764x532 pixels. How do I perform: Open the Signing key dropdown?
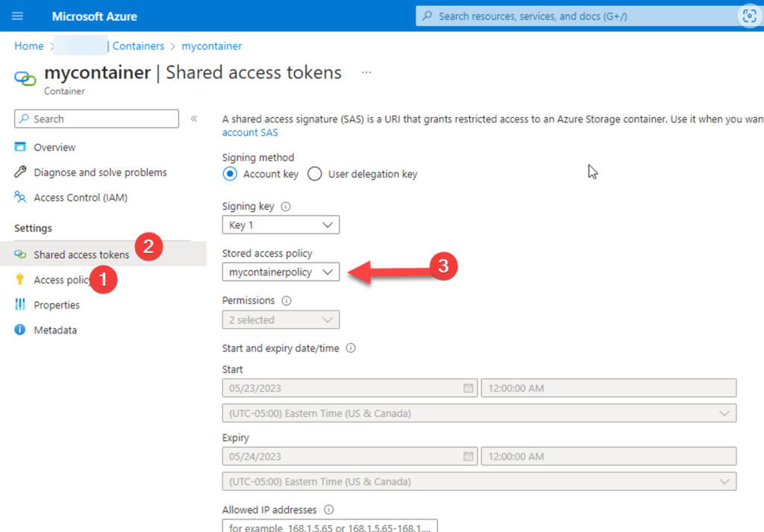(281, 225)
